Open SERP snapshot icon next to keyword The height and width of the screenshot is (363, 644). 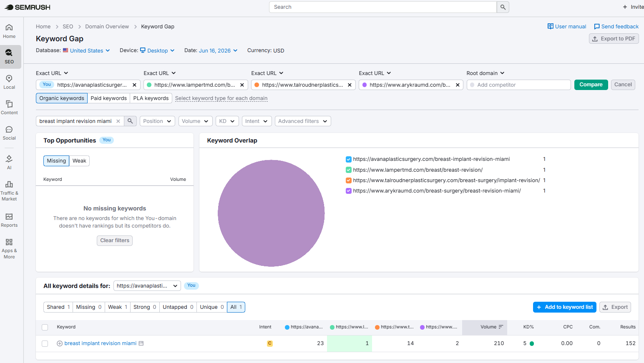pyautogui.click(x=141, y=343)
